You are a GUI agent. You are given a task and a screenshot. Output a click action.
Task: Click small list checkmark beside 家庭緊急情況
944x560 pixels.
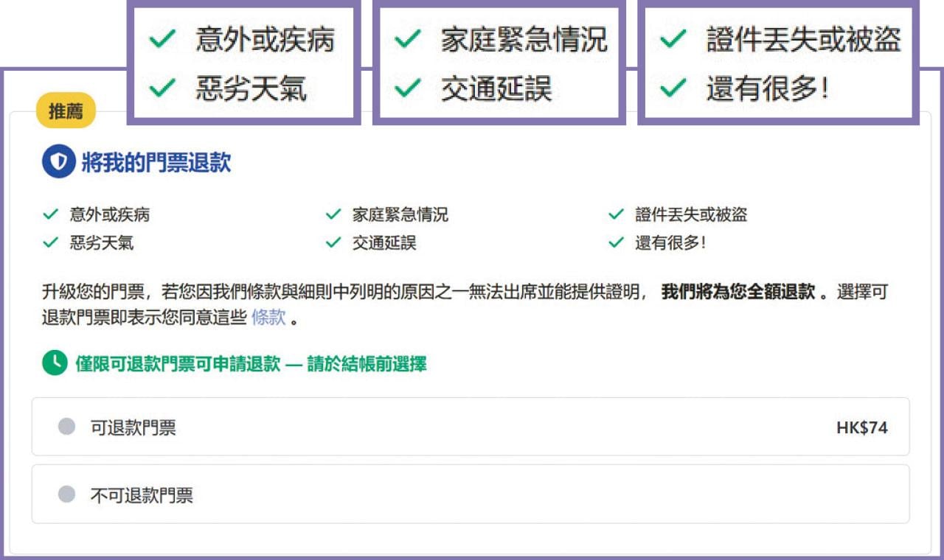click(333, 214)
